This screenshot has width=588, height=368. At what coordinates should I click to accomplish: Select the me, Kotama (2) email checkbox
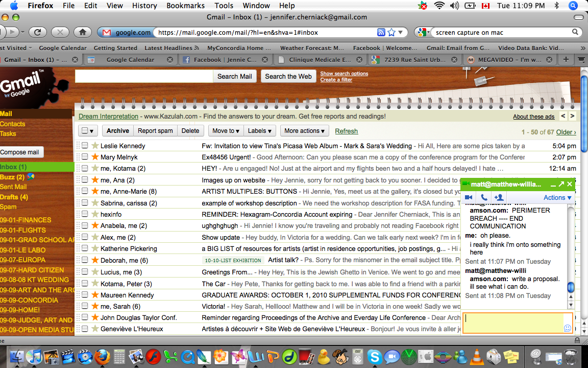tap(85, 168)
